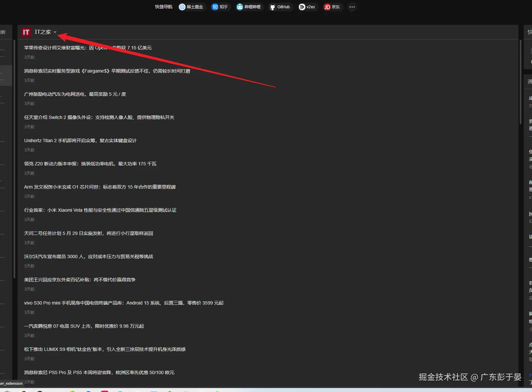Open the Switch 2 摄像头 article

pos(99,117)
